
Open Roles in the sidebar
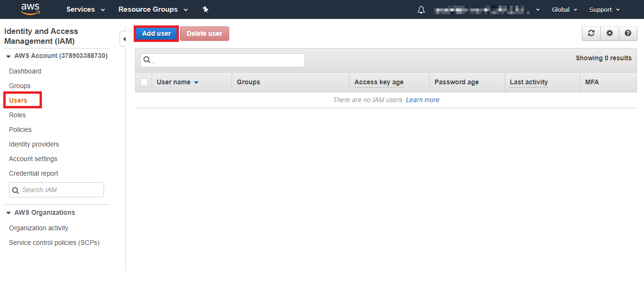pyautogui.click(x=17, y=115)
